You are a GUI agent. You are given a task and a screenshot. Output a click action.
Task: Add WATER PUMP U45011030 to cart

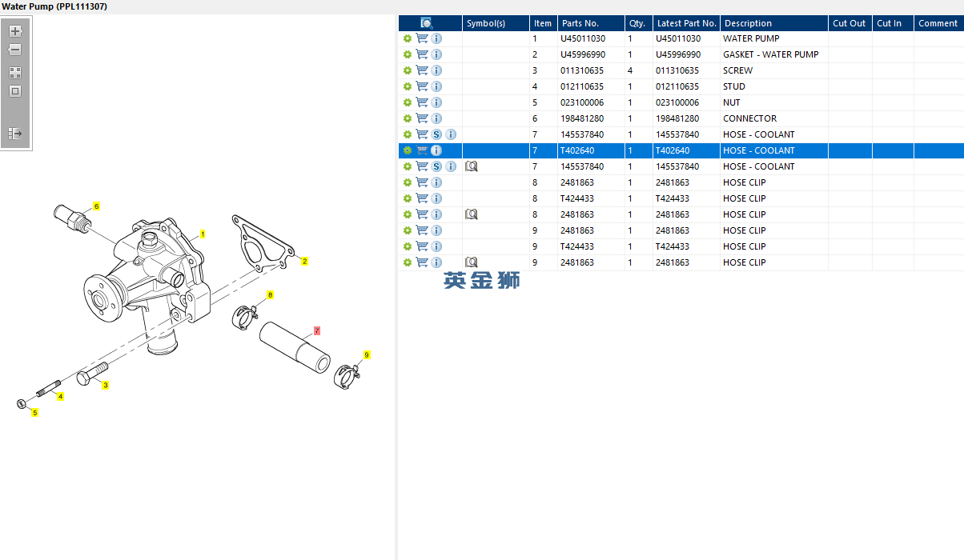(422, 38)
